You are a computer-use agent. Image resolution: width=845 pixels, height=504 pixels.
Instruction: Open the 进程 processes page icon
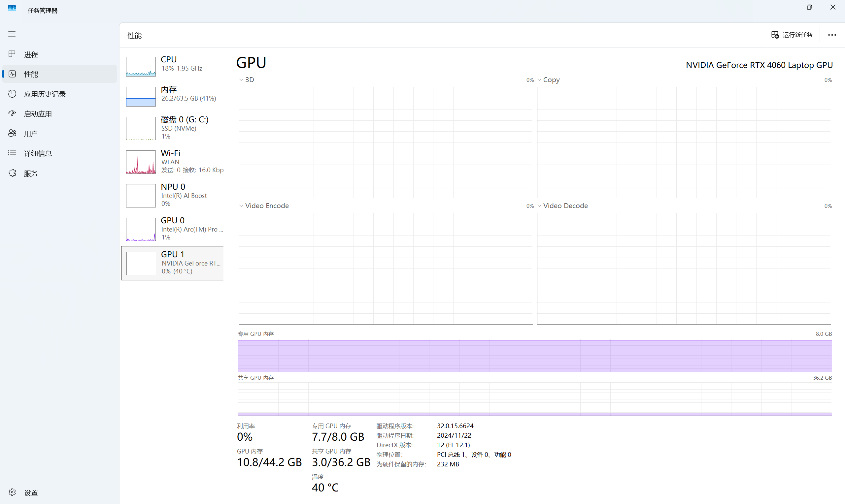(12, 54)
